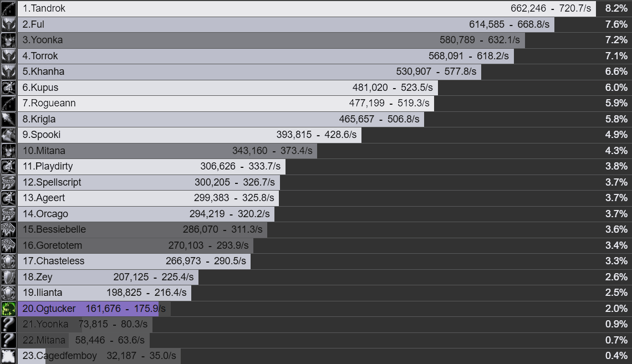The width and height of the screenshot is (632, 364).
Task: Click the 7.6% share for Ful
Action: [x=616, y=24]
